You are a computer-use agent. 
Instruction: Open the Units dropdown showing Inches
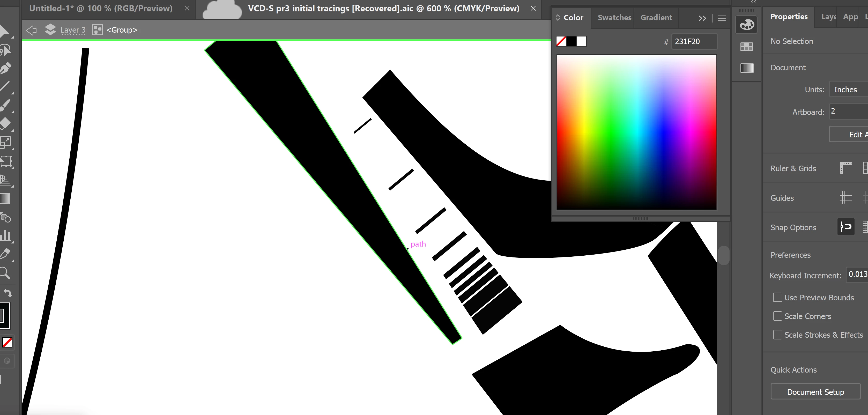tap(848, 90)
